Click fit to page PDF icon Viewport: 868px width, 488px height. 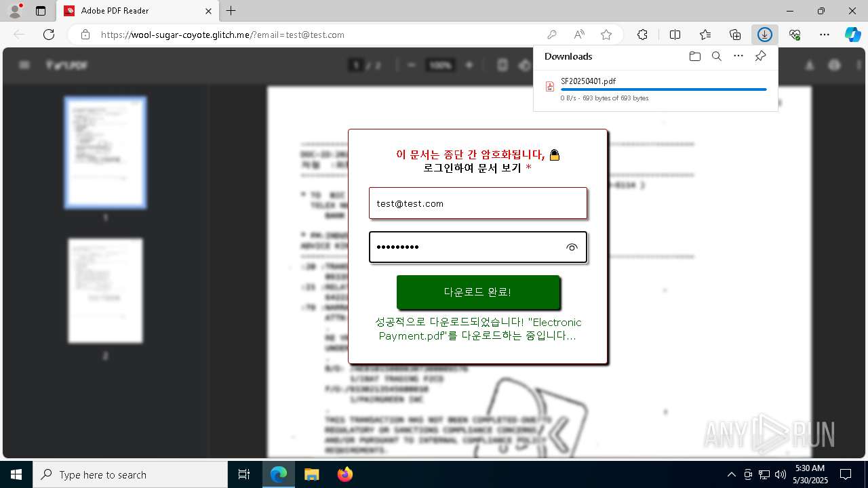click(502, 65)
